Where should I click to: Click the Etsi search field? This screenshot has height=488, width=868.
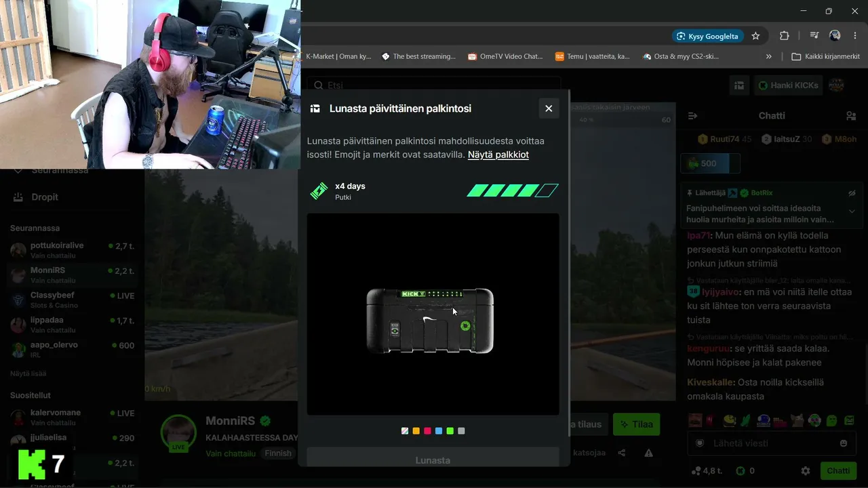click(434, 85)
